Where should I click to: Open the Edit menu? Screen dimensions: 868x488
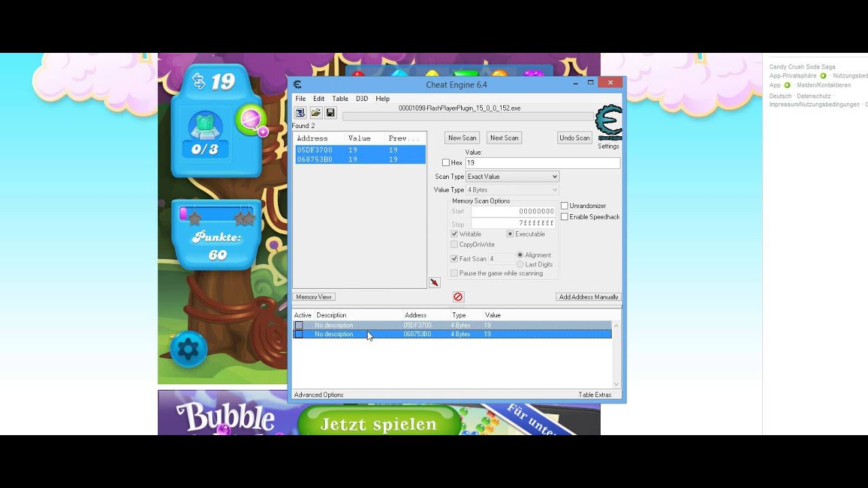pyautogui.click(x=319, y=99)
